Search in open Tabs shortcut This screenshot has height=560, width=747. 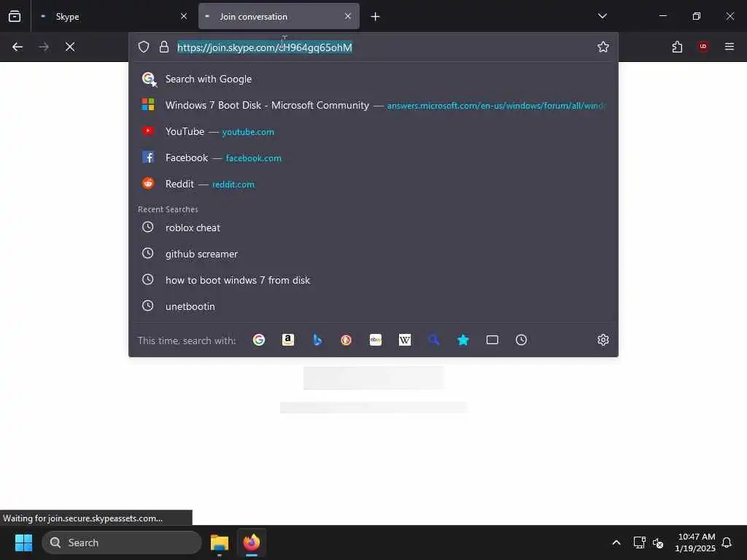point(492,340)
